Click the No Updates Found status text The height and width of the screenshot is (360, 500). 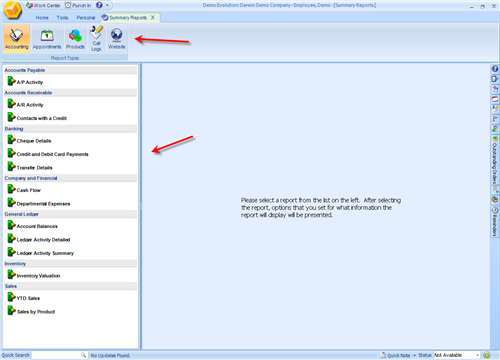click(110, 356)
